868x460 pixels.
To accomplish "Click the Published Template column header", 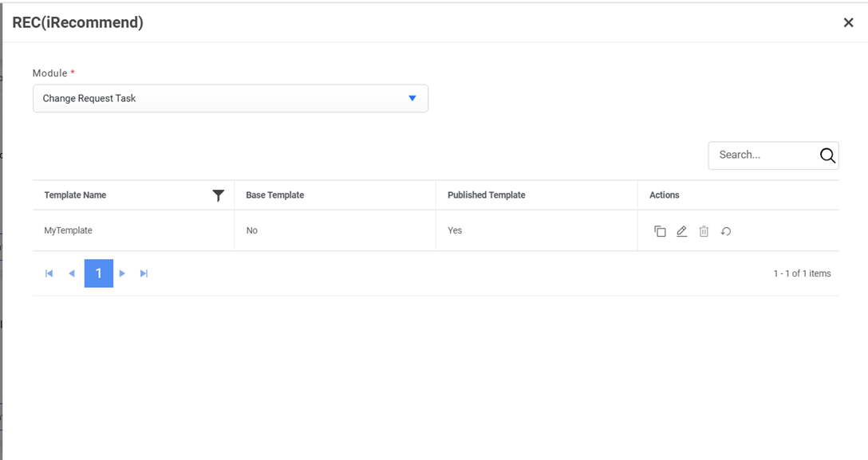I will pos(487,195).
